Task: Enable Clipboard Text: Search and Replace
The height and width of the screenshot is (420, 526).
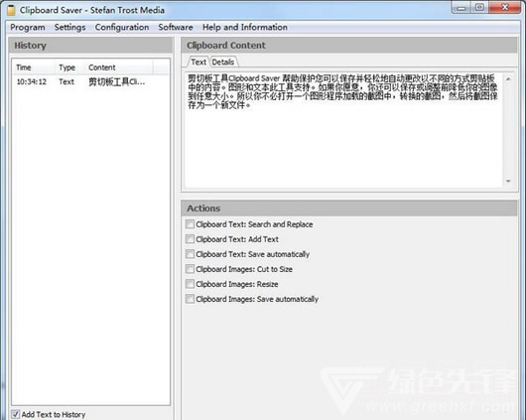Action: pos(190,224)
